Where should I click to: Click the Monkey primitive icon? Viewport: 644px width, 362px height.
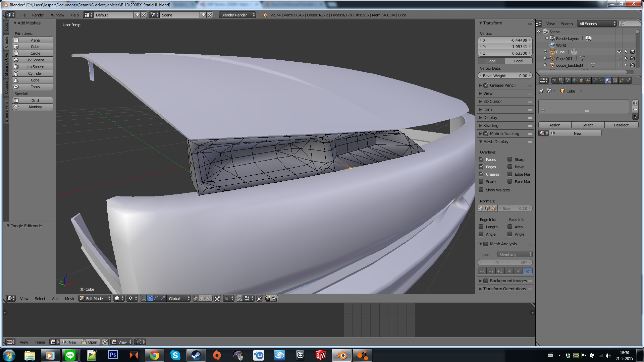tap(16, 107)
